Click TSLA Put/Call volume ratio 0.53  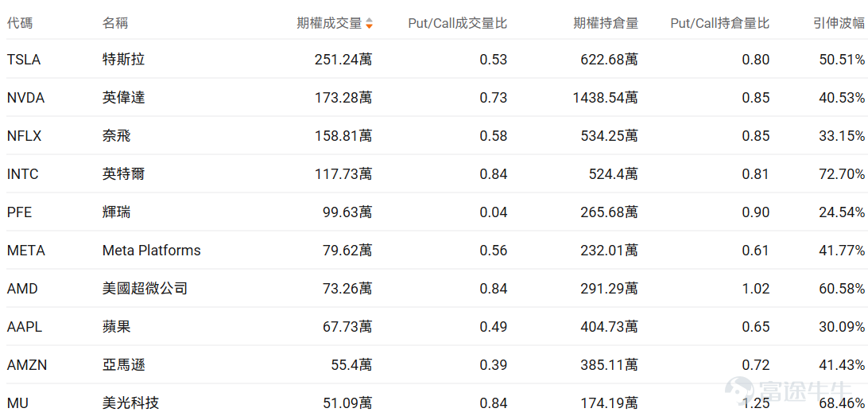tap(494, 60)
